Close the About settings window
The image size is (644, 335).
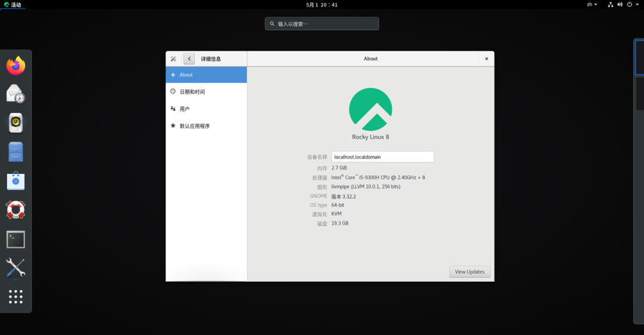point(487,59)
